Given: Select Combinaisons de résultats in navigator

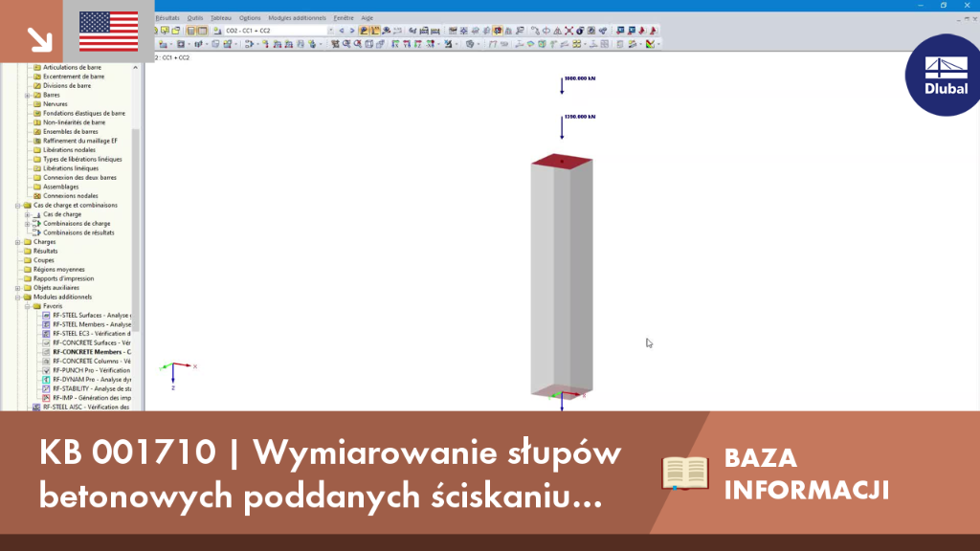Looking at the screenshot, I should 78,232.
